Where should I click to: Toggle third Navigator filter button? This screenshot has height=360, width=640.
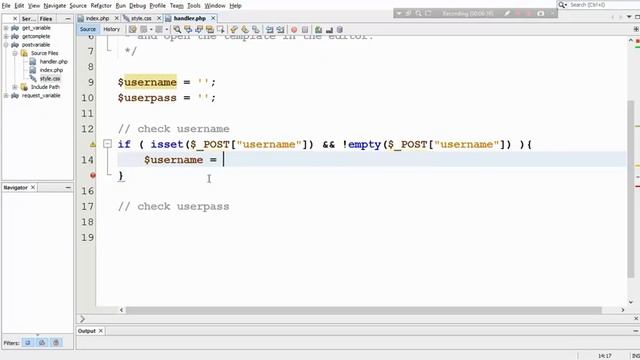pos(56,343)
